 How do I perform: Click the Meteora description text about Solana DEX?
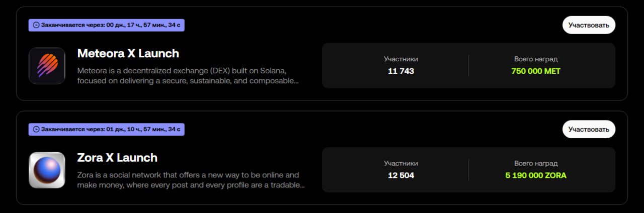(187, 75)
